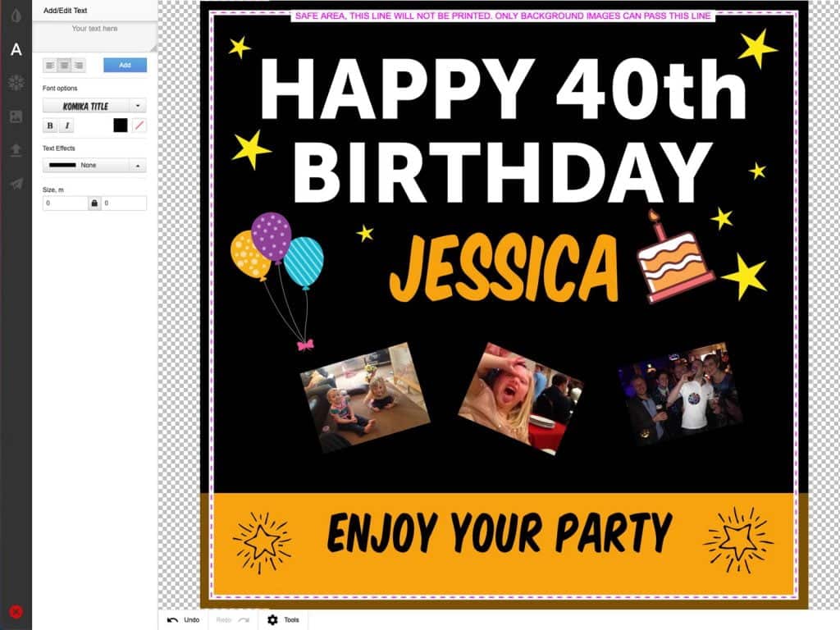Click the red close icon in sidebar

(16, 611)
